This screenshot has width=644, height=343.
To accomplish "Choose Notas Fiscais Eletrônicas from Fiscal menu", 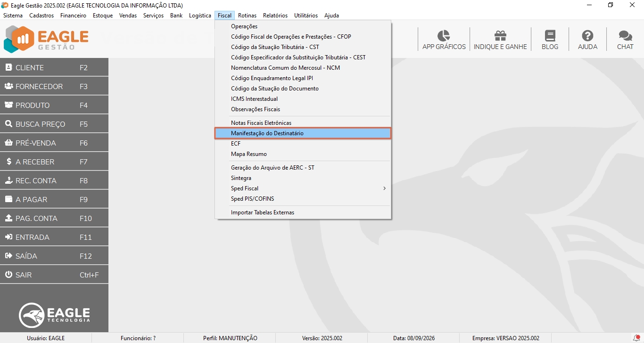I will 303,123.
